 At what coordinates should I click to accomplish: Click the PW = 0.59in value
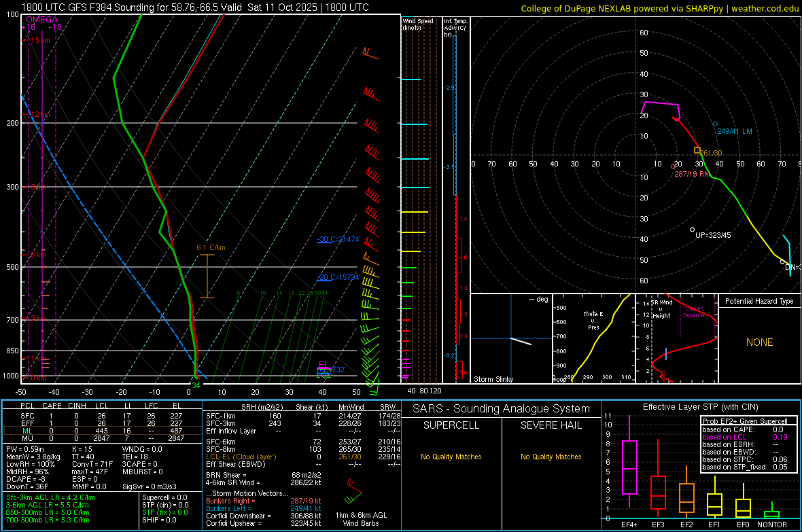point(25,449)
